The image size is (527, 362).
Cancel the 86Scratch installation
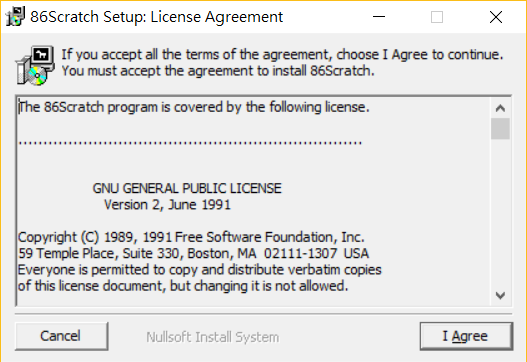62,336
